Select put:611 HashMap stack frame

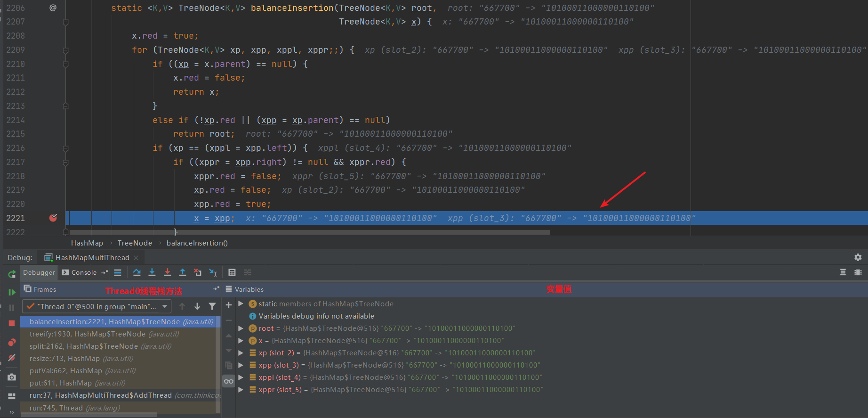[x=118, y=383]
